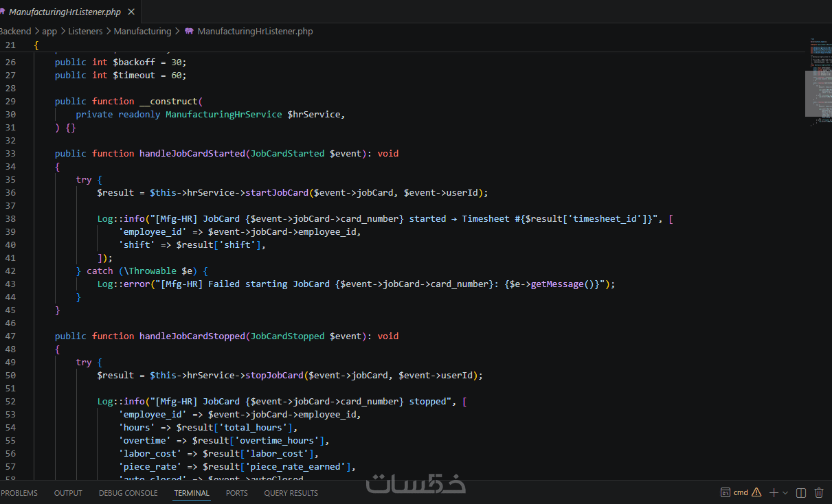The image size is (832, 504).
Task: Create a new terminal with plus icon
Action: point(774,492)
